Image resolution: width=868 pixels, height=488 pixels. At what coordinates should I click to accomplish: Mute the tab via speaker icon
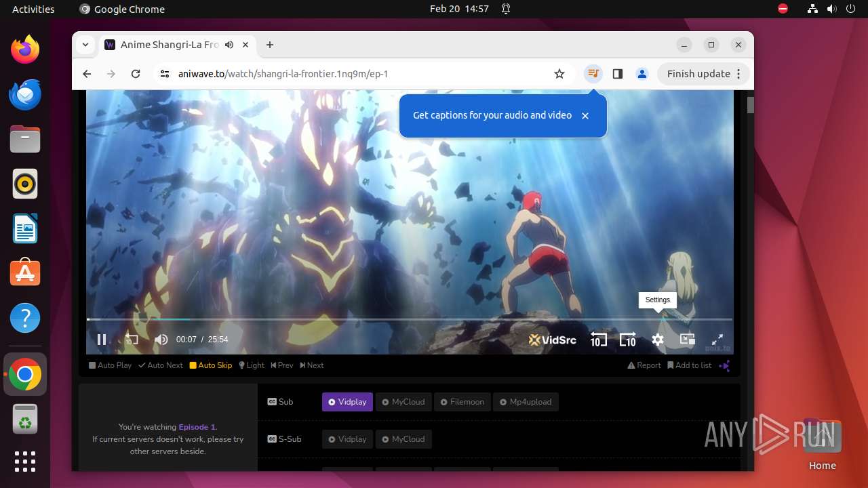click(229, 45)
